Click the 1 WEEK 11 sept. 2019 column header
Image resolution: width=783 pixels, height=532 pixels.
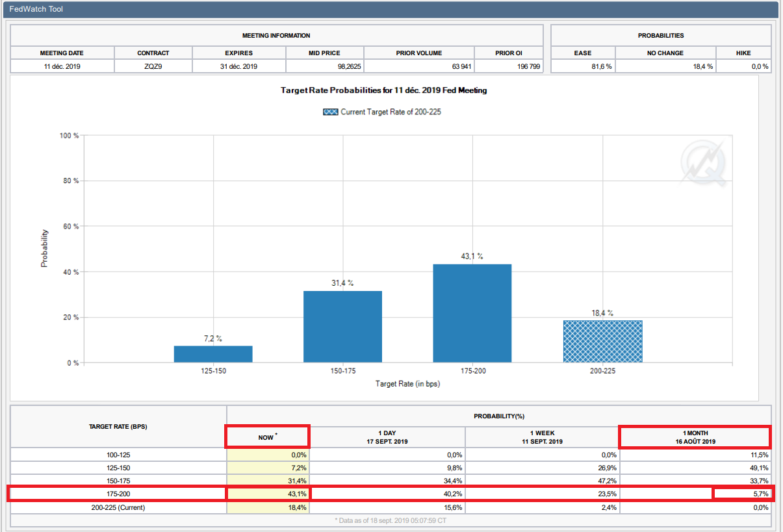tap(543, 437)
